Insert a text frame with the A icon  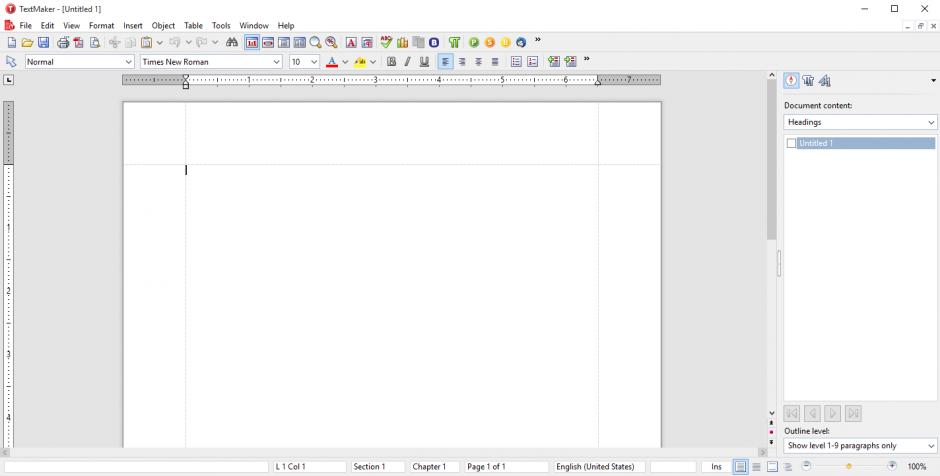click(x=351, y=43)
